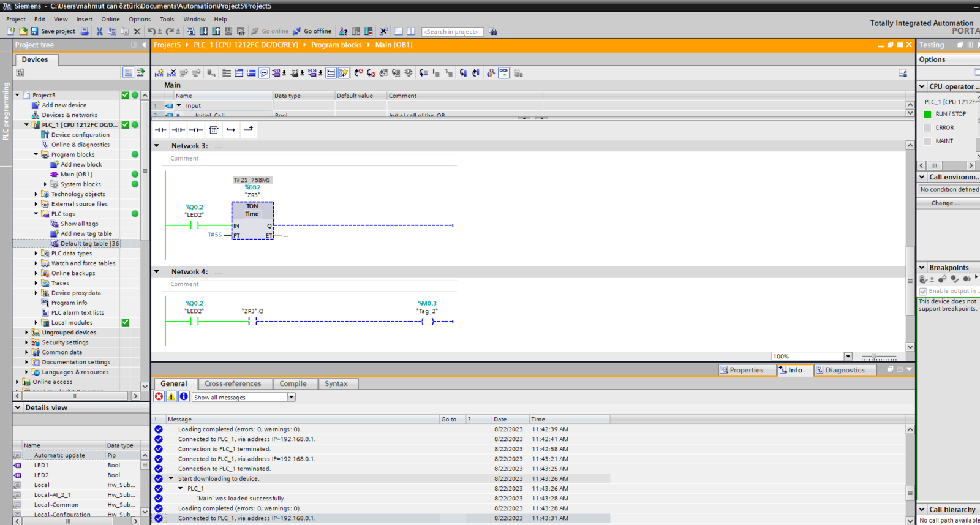Click the Go offline button
Image resolution: width=980 pixels, height=525 pixels.
tap(312, 31)
